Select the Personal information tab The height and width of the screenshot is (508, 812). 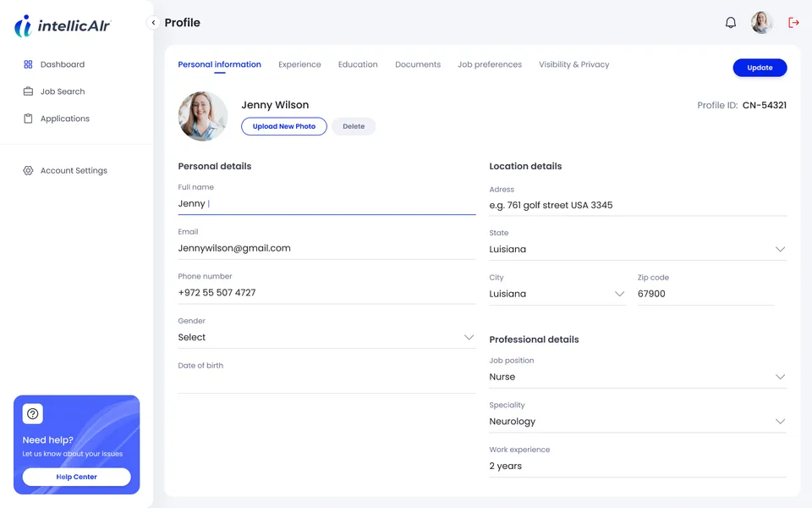point(220,64)
